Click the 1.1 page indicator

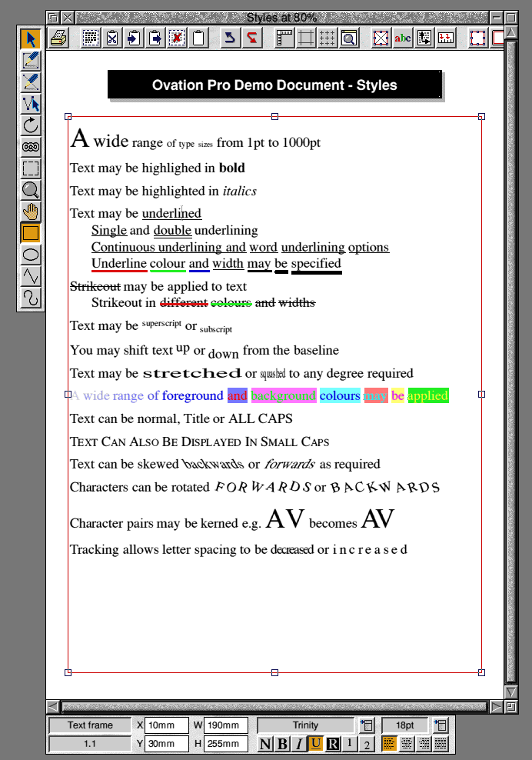(90, 744)
